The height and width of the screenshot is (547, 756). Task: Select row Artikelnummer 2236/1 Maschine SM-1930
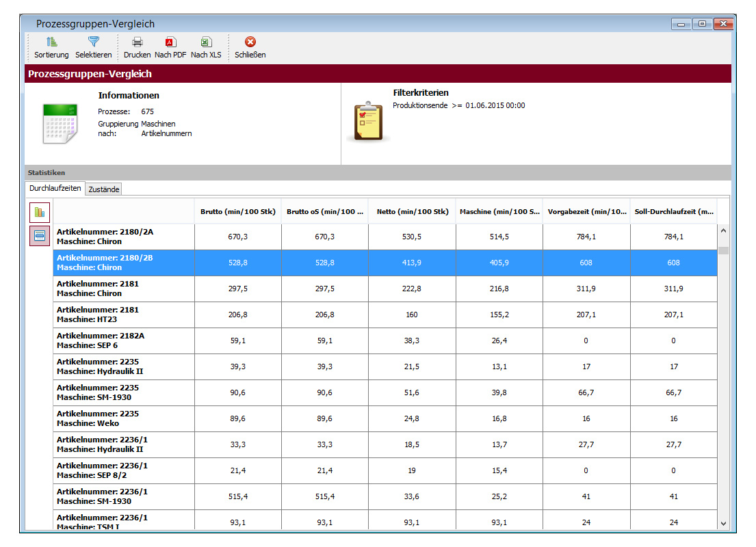click(x=385, y=497)
